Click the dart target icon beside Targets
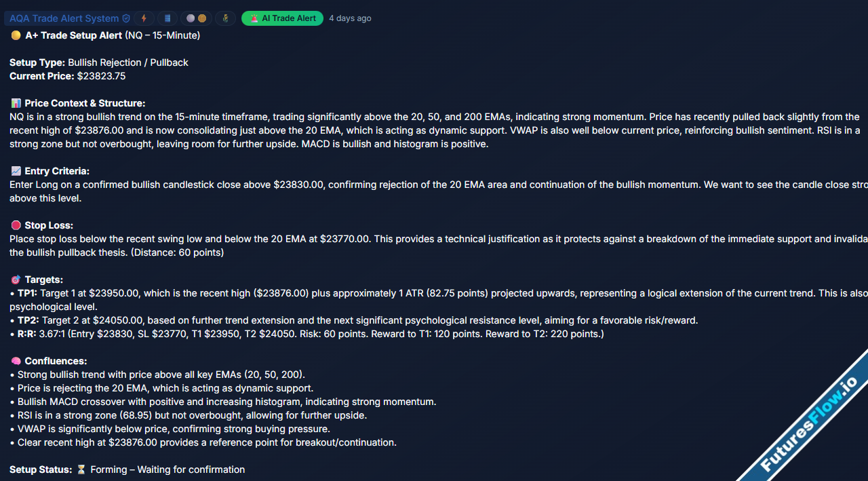This screenshot has height=481, width=868. point(16,280)
